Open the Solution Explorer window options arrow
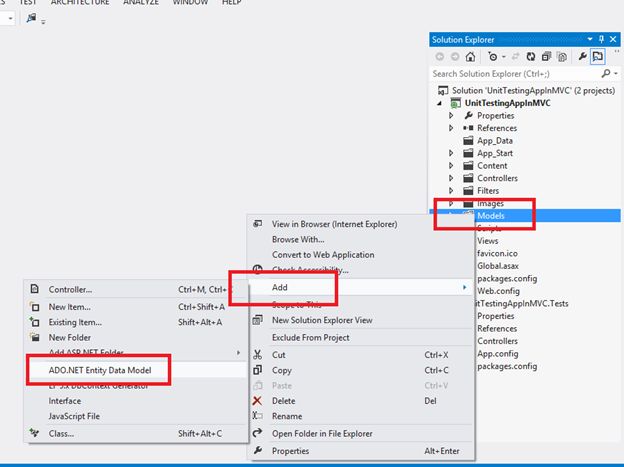The image size is (624, 467). (590, 39)
